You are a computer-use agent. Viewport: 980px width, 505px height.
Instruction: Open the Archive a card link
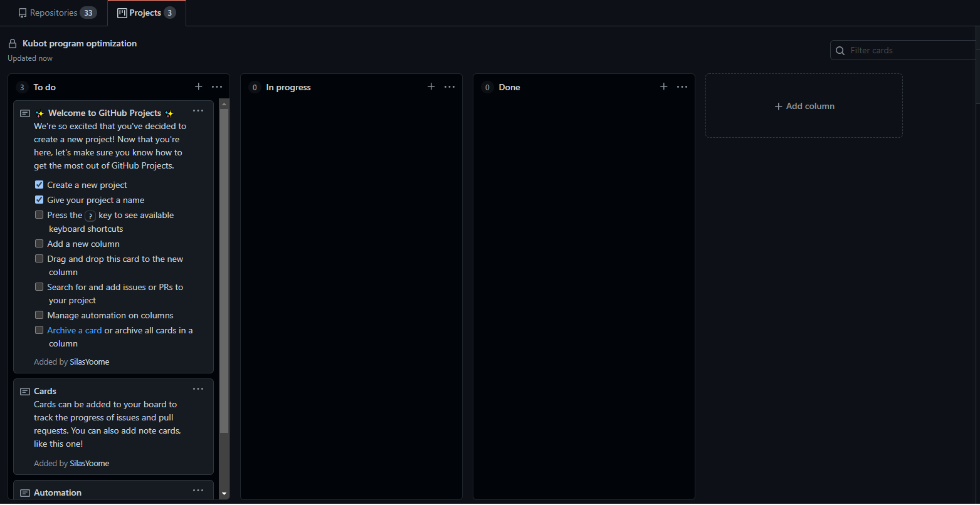click(x=75, y=330)
